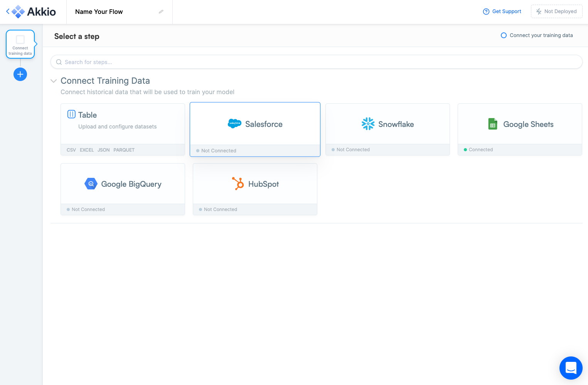Viewport: 588px width, 385px height.
Task: Click the Get Support question mark icon
Action: click(x=486, y=12)
